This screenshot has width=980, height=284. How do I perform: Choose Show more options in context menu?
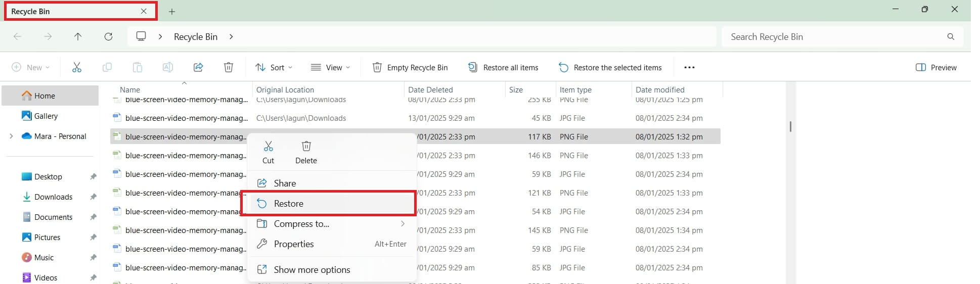(311, 270)
